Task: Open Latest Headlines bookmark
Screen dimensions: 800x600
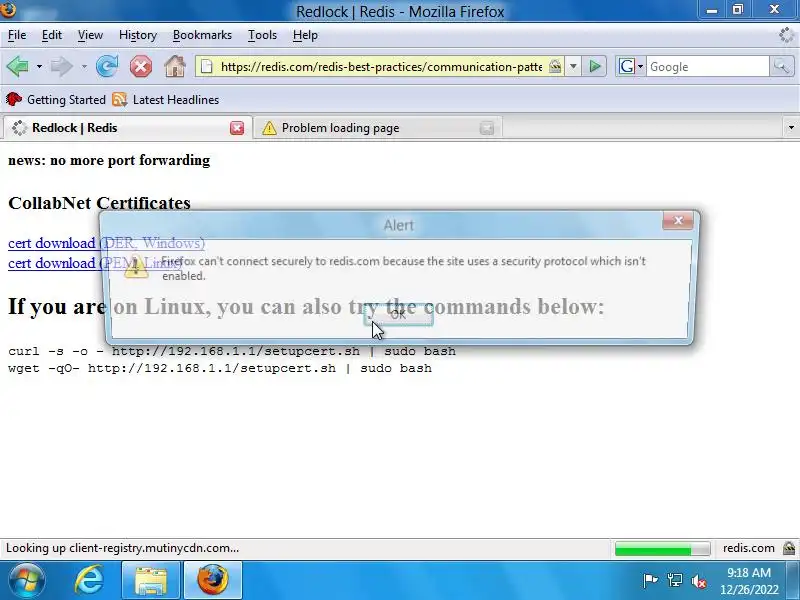Action: point(166,99)
